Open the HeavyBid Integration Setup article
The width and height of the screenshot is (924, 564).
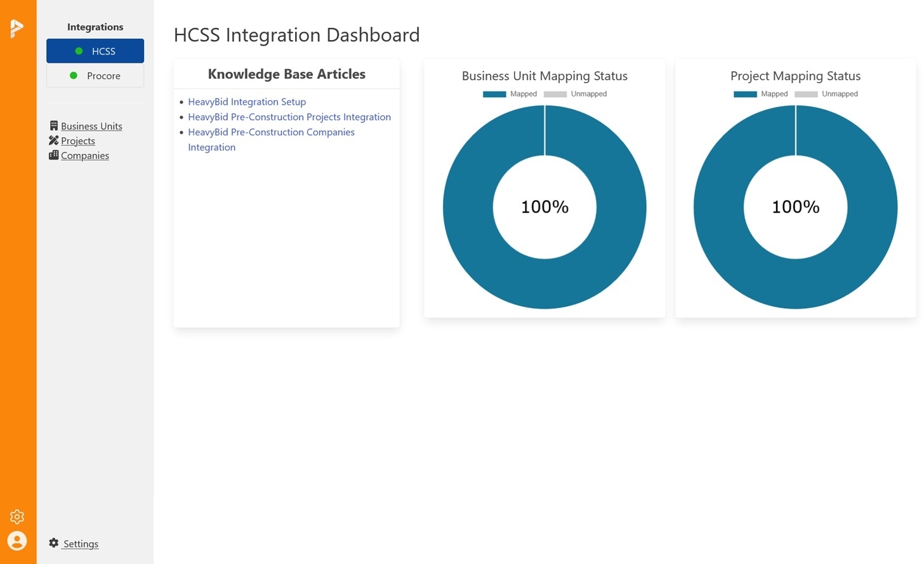tap(247, 102)
